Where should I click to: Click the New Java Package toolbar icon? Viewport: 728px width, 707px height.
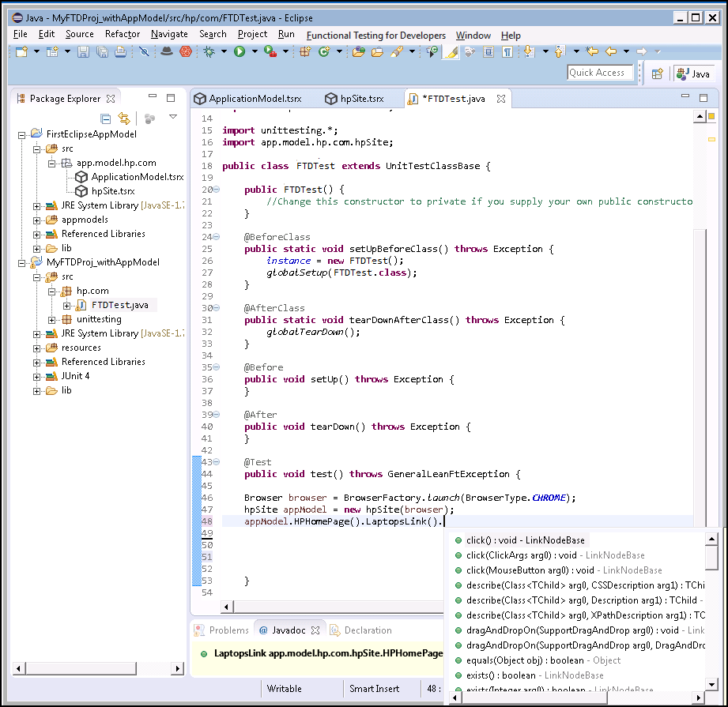point(305,52)
